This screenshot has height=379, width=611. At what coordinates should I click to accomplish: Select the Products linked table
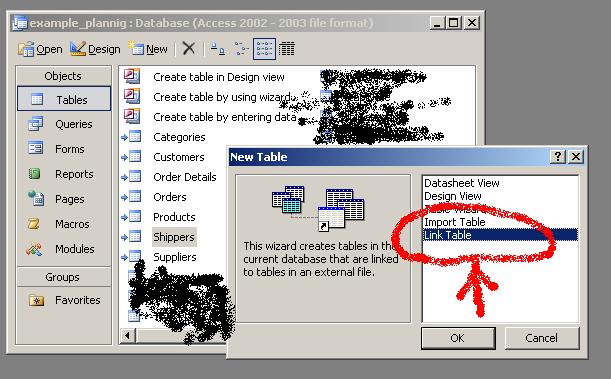(x=174, y=217)
